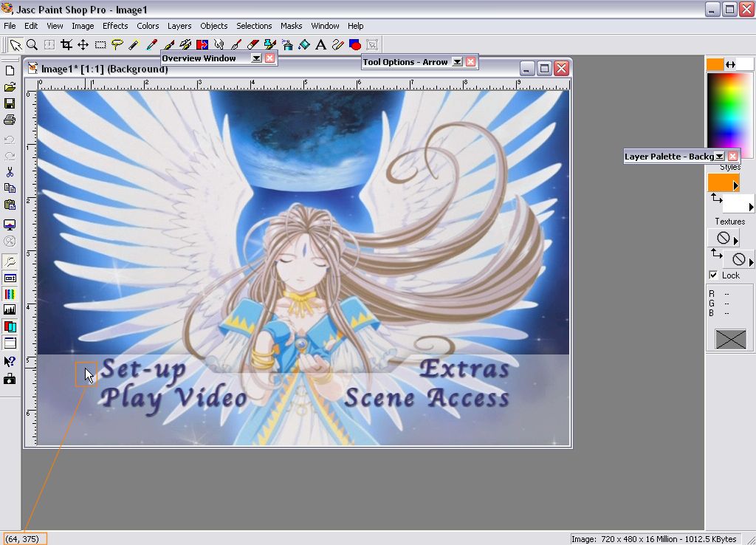Pick the Freehand lasso selection tool

pos(117,45)
